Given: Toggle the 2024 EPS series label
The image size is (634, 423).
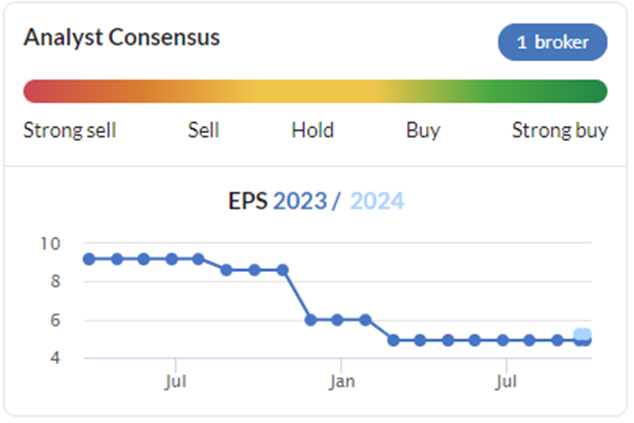Looking at the screenshot, I should [x=377, y=201].
